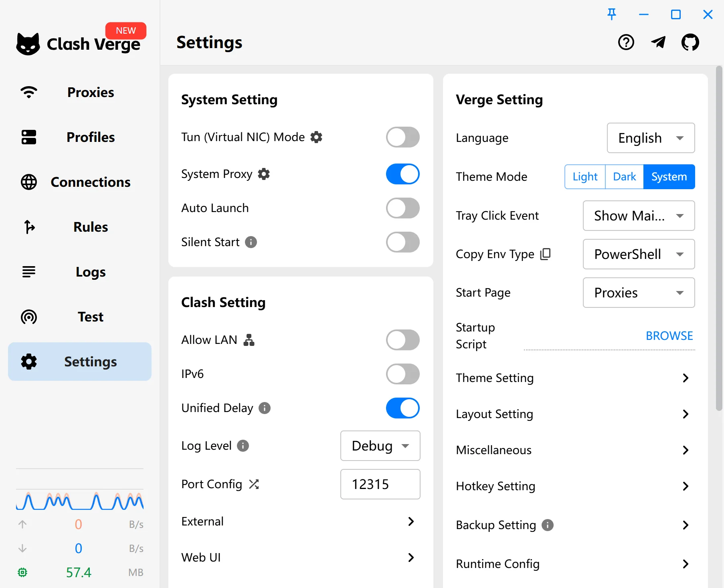724x588 pixels.
Task: Open Log Level Debug dropdown
Action: [x=380, y=446]
